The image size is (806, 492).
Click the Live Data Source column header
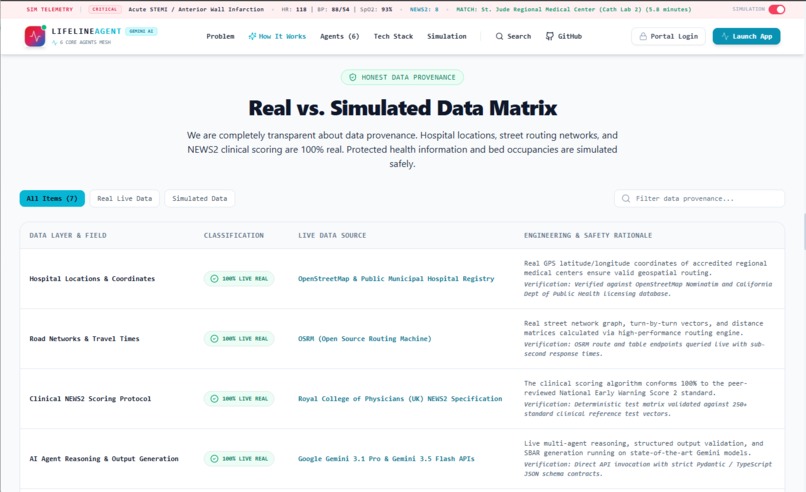332,235
